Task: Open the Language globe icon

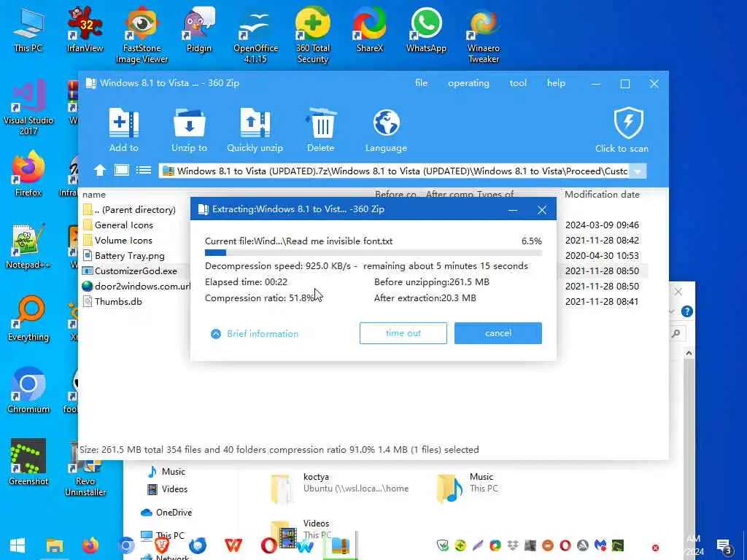Action: [387, 122]
